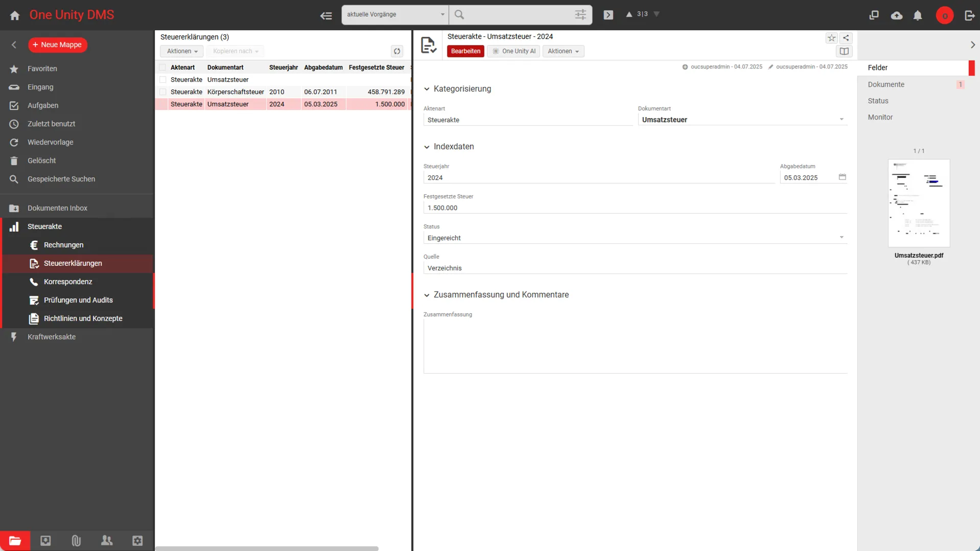The width and height of the screenshot is (980, 551).
Task: Click One Unity AI button
Action: 514,51
